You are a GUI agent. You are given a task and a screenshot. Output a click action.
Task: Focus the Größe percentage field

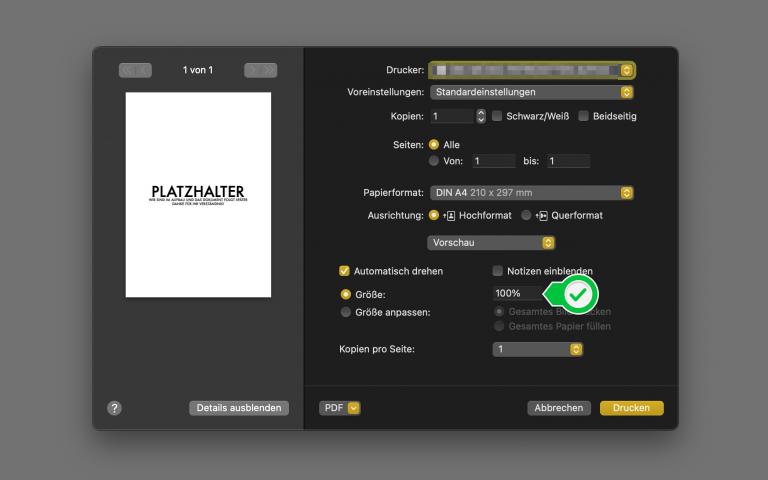[518, 293]
